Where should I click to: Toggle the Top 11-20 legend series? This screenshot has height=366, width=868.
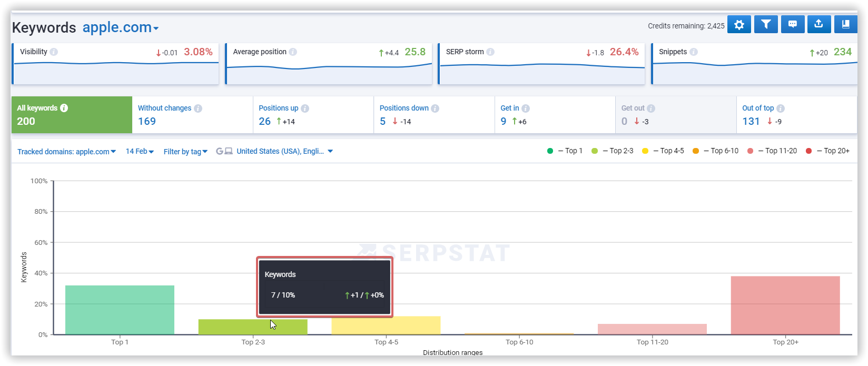pyautogui.click(x=772, y=151)
